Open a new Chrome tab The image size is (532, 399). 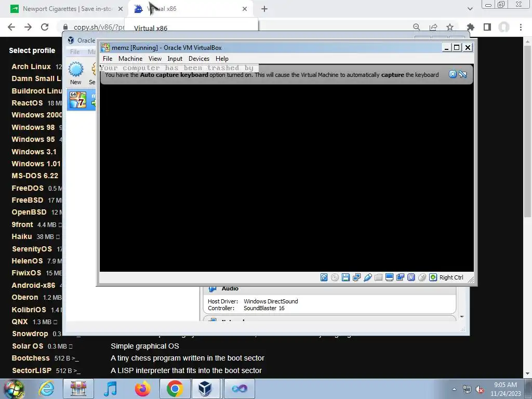(264, 9)
